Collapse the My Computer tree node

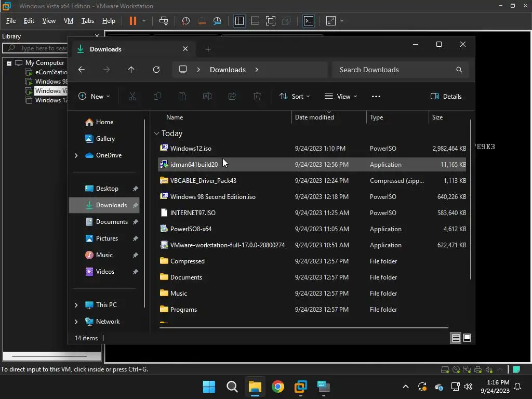point(9,63)
